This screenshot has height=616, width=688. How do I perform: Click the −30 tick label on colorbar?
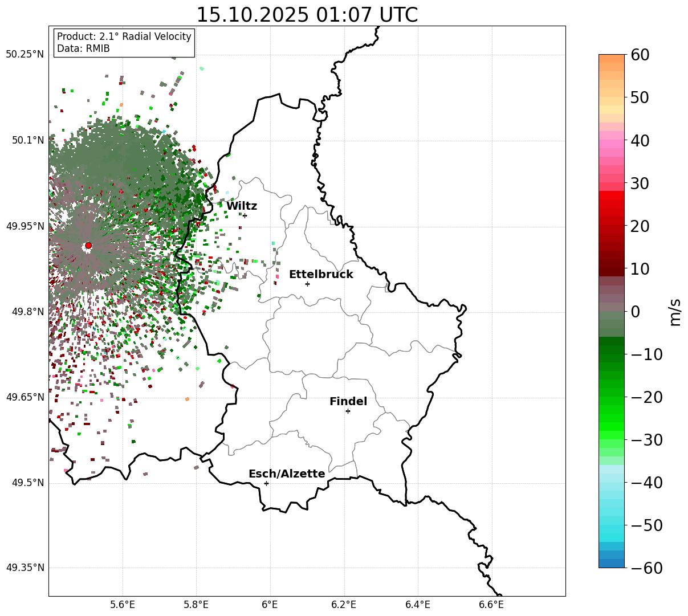tap(646, 440)
